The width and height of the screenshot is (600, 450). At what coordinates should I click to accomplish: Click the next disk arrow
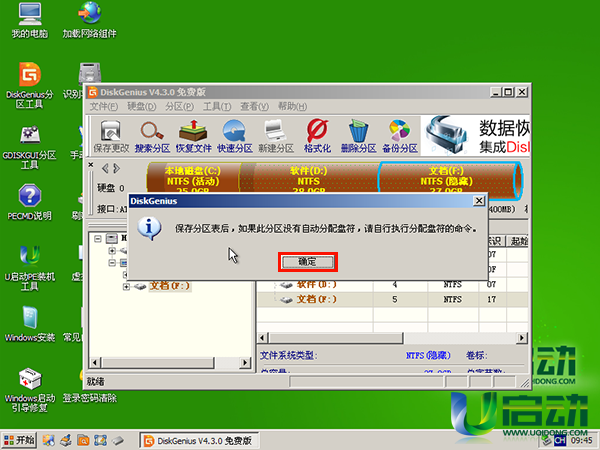(116, 168)
